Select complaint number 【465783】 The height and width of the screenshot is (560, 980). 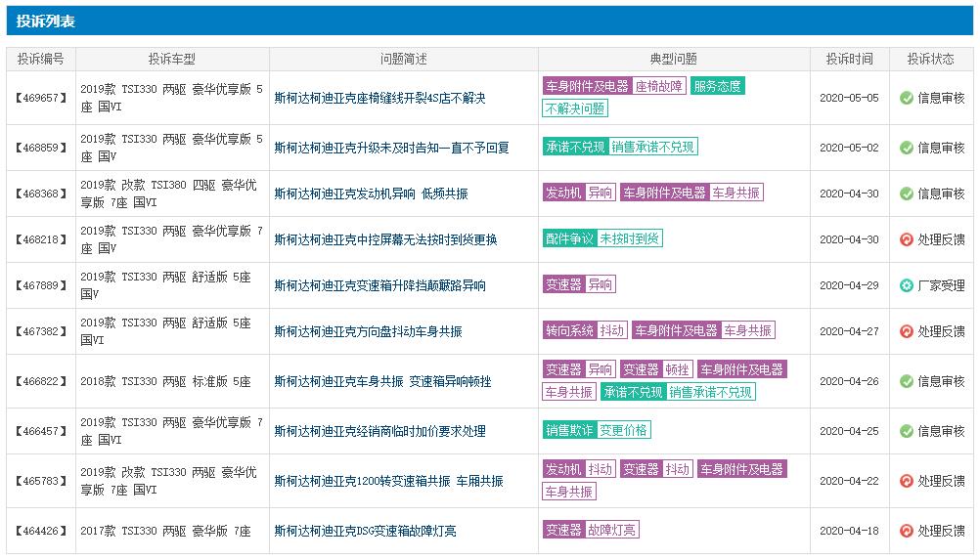[x=41, y=482]
